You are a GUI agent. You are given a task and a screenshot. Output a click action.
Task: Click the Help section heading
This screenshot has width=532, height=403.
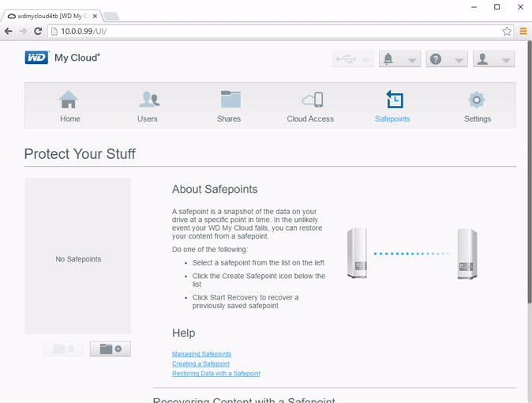click(184, 333)
